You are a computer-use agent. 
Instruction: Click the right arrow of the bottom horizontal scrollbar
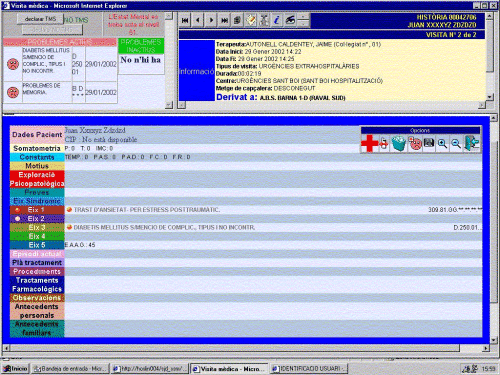(x=486, y=348)
